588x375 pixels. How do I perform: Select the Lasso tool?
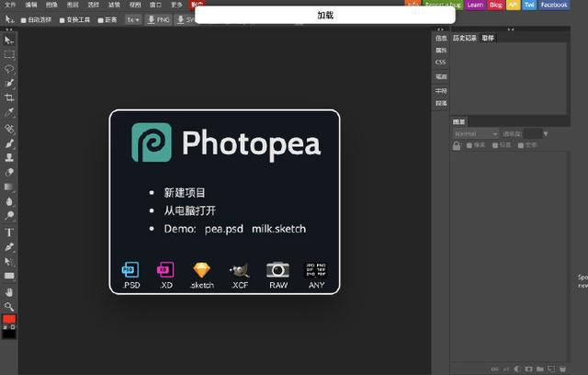point(9,69)
